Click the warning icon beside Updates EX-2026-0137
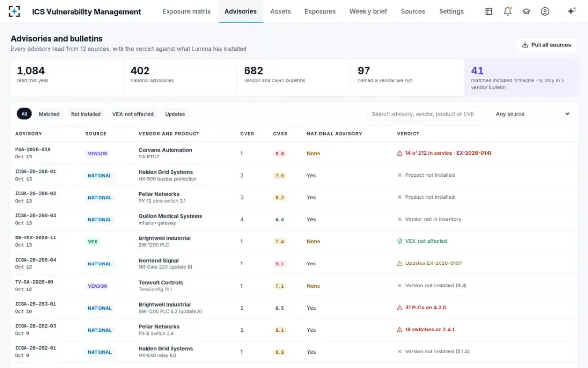The width and height of the screenshot is (588, 368). [400, 263]
